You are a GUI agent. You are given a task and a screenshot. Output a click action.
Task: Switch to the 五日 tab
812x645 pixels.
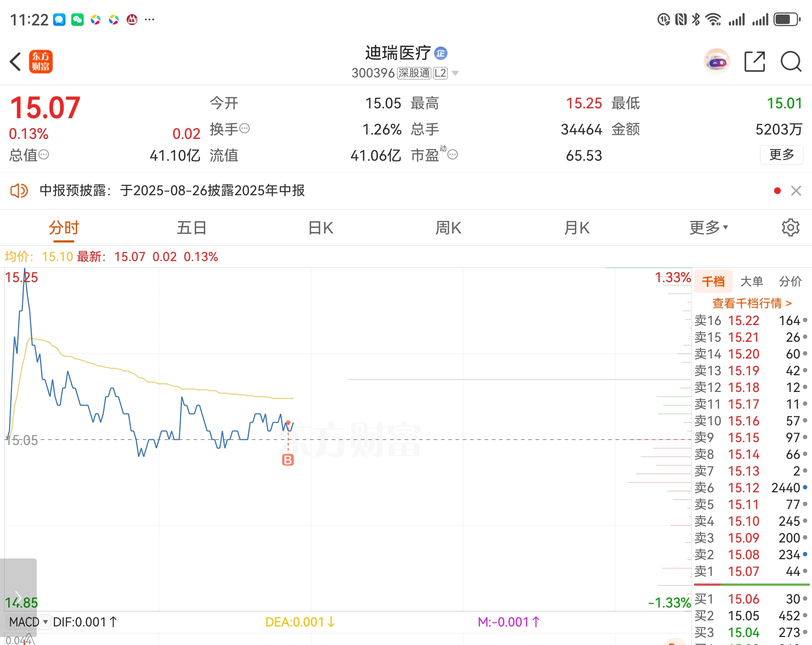(192, 228)
